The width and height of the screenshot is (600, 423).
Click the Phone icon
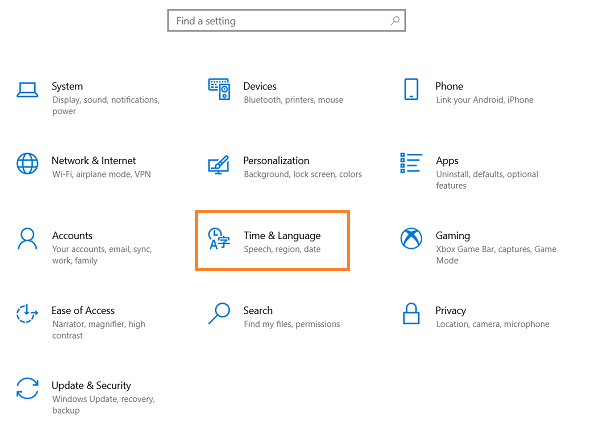(411, 89)
